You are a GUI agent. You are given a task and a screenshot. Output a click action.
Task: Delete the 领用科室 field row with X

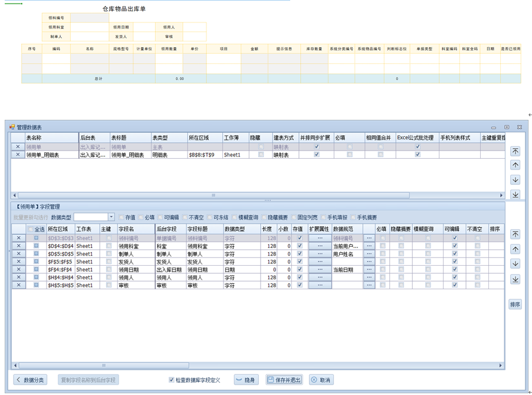(x=18, y=246)
